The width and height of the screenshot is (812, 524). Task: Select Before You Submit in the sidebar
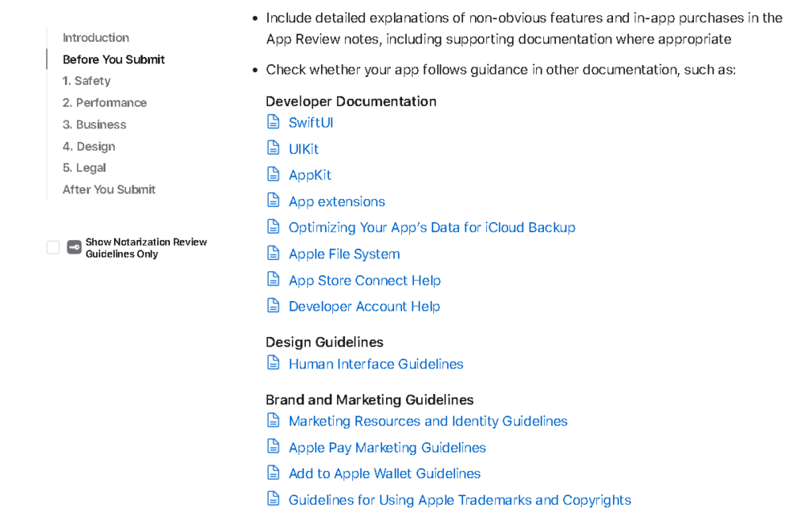pyautogui.click(x=113, y=59)
